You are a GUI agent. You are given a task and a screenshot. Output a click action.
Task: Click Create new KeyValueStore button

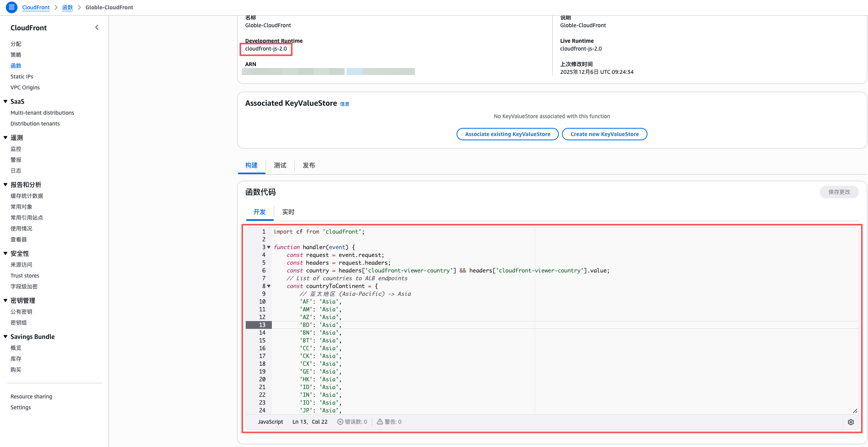click(604, 134)
